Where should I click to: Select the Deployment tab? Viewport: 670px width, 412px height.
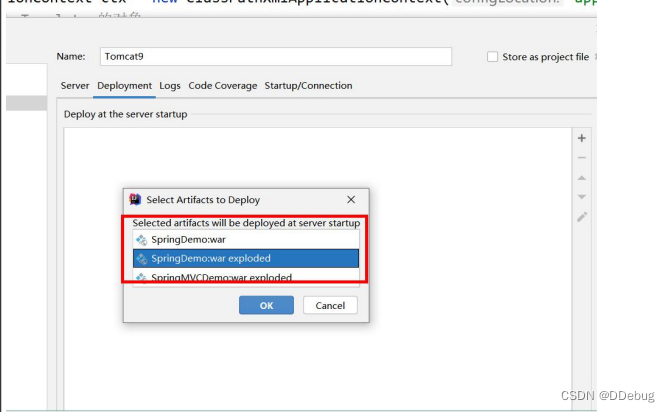pos(124,86)
